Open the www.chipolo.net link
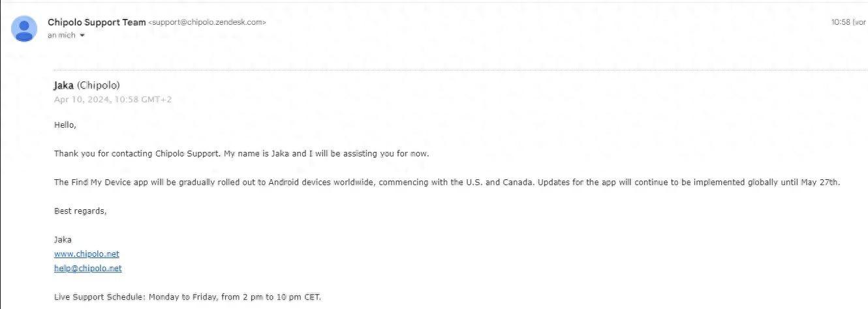The image size is (868, 309). 87,254
